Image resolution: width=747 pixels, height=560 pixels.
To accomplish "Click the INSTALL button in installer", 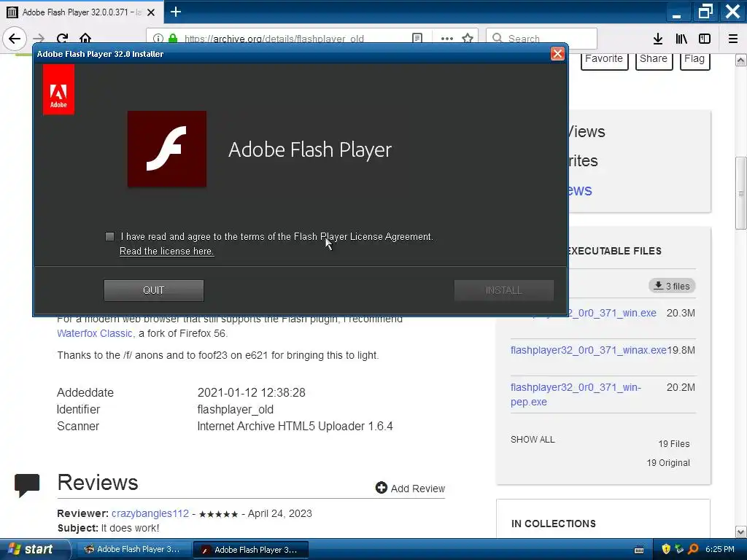I will pos(503,290).
